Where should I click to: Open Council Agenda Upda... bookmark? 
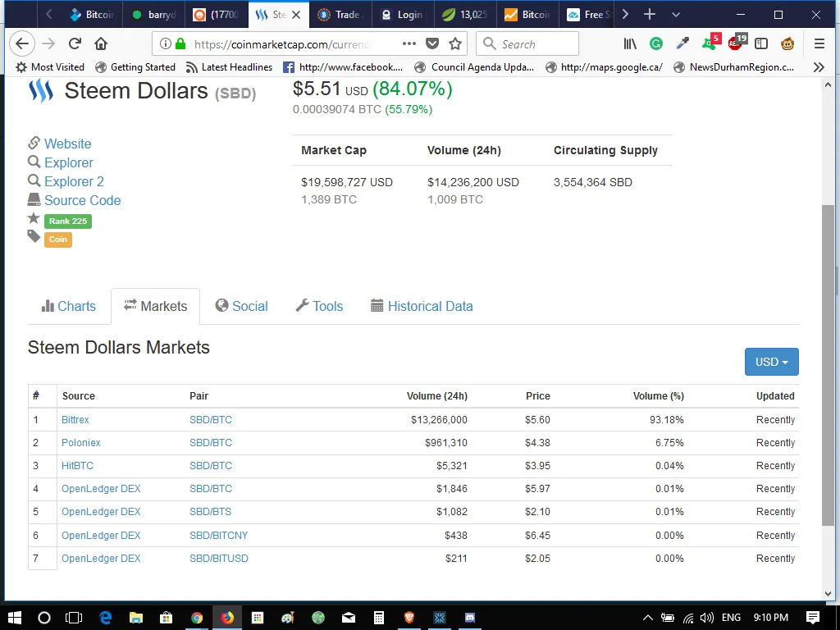coord(475,67)
